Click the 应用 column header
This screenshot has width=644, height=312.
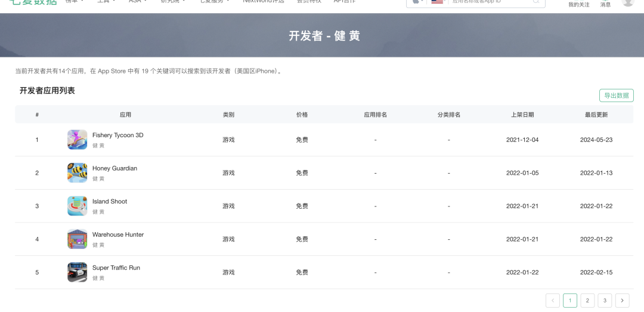coord(125,115)
